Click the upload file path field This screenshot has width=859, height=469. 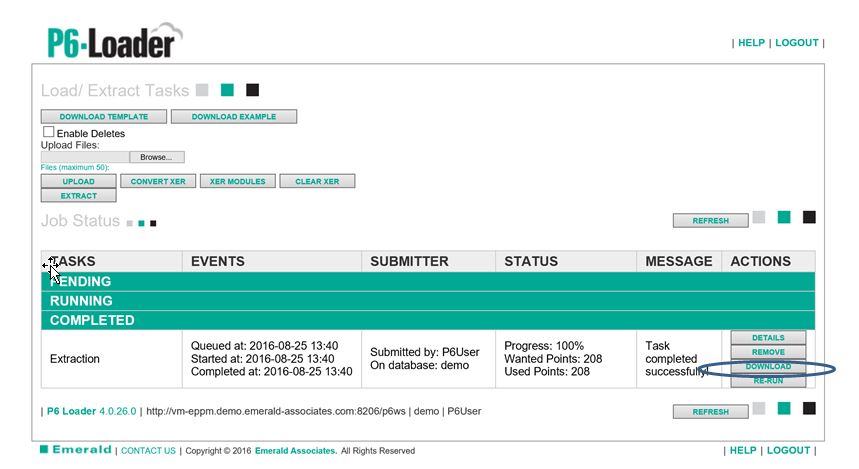tap(85, 157)
